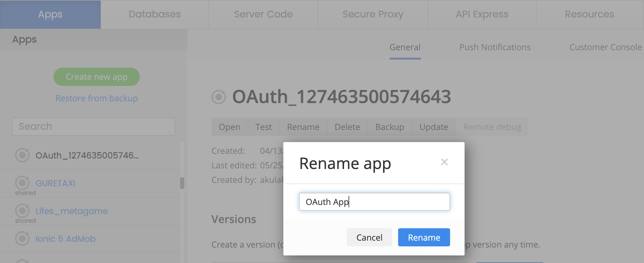Open the API Express tab

482,15
